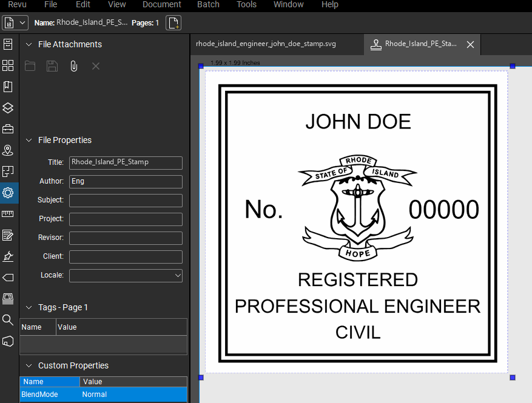
Task: Click the save attachment disk icon
Action: point(52,66)
